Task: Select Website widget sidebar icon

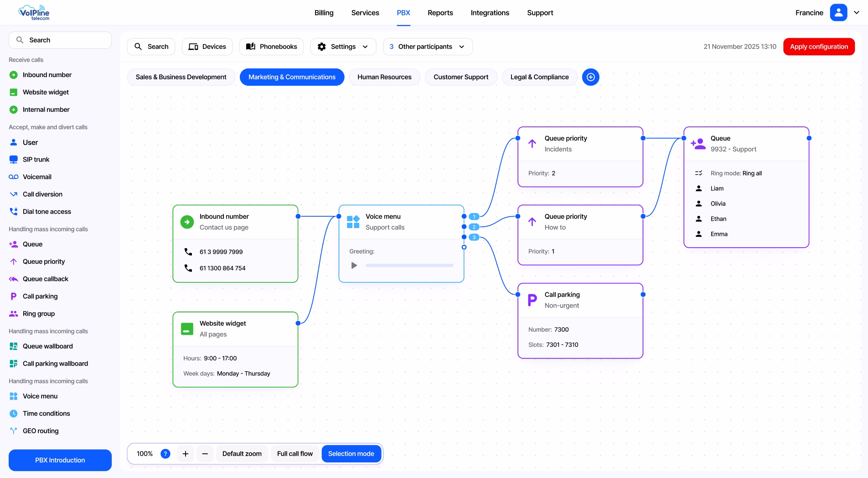Action: tap(14, 92)
